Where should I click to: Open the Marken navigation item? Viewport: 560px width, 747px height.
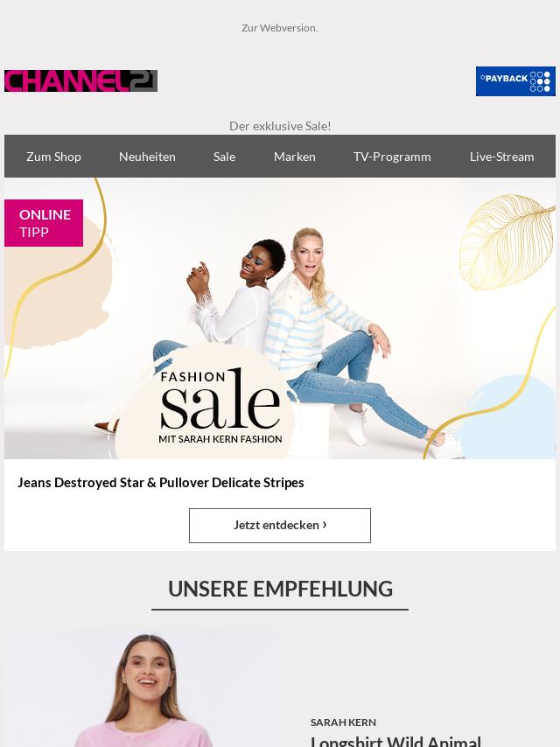295,157
